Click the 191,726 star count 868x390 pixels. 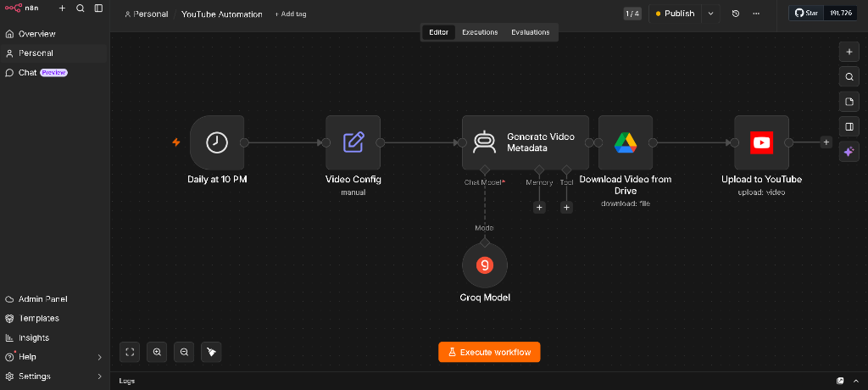pos(840,13)
